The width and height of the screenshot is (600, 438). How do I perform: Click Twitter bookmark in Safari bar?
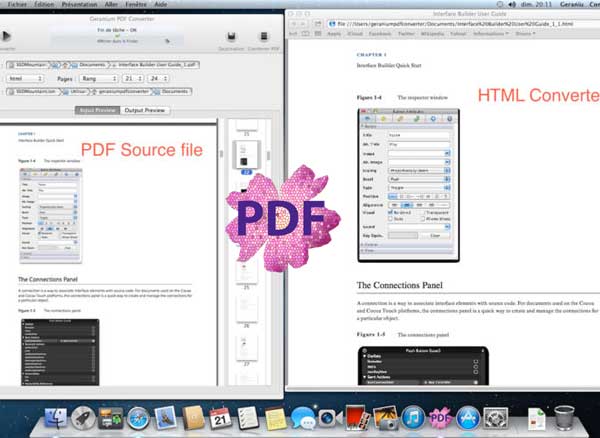click(x=406, y=34)
